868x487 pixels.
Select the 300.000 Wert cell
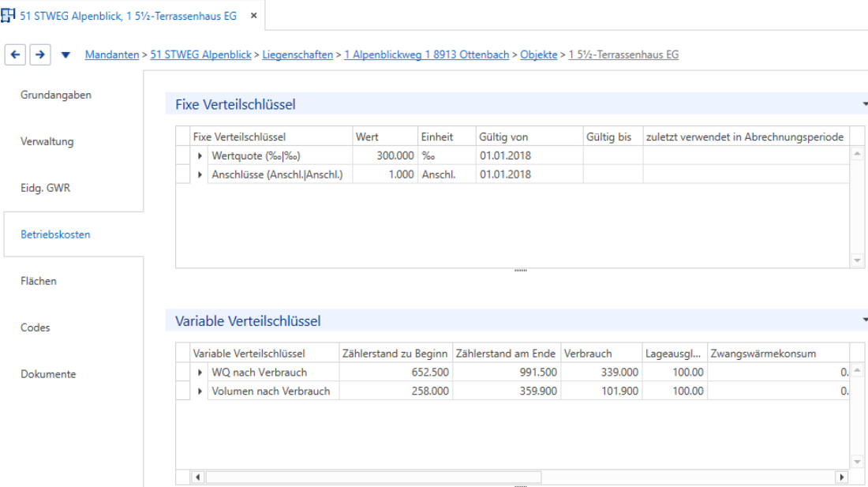385,156
